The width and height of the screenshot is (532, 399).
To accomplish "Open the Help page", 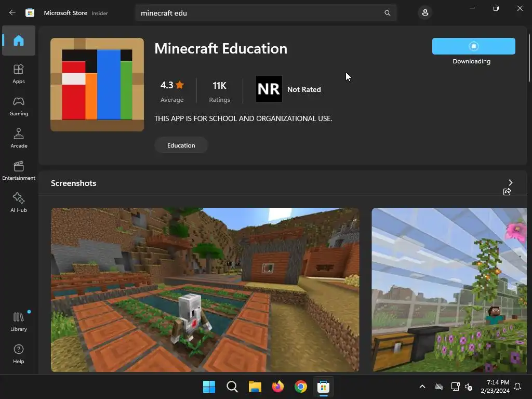I will [19, 354].
